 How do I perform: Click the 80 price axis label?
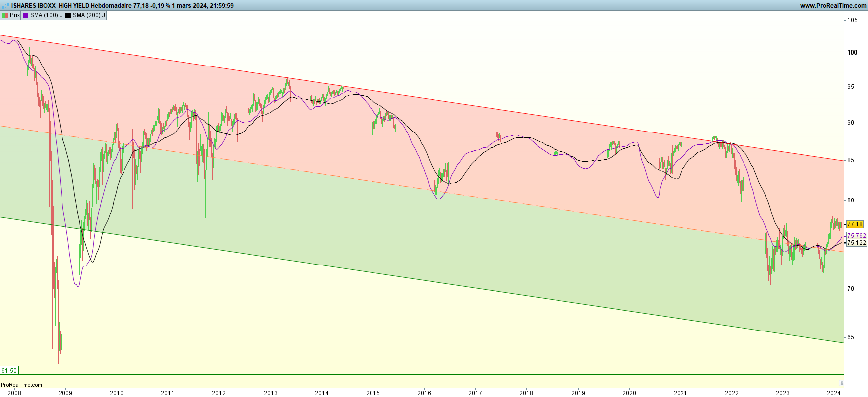pos(851,200)
